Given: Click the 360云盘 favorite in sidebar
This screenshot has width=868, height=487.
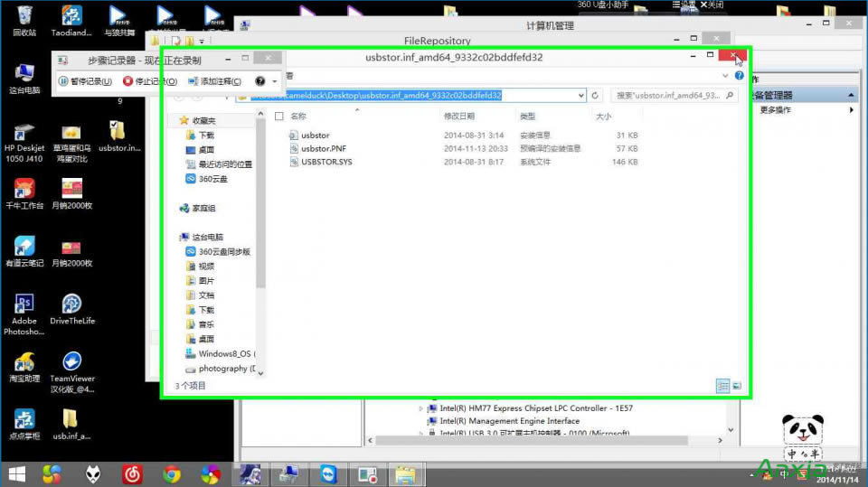Looking at the screenshot, I should pos(212,179).
